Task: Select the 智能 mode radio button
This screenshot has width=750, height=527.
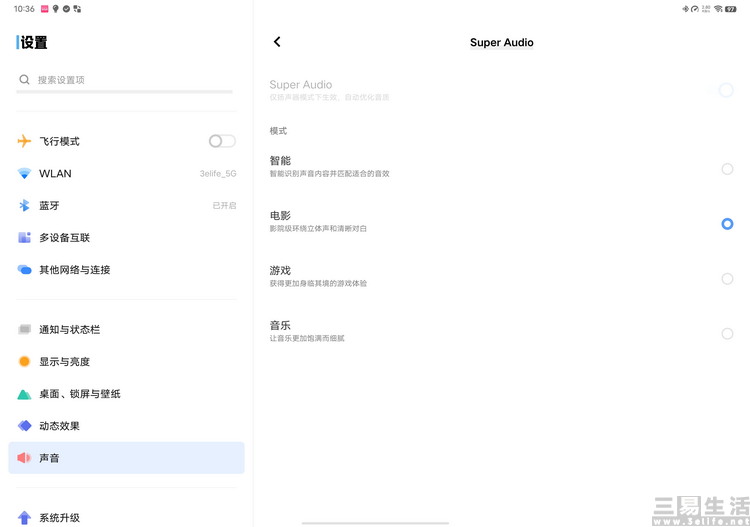Action: click(727, 169)
